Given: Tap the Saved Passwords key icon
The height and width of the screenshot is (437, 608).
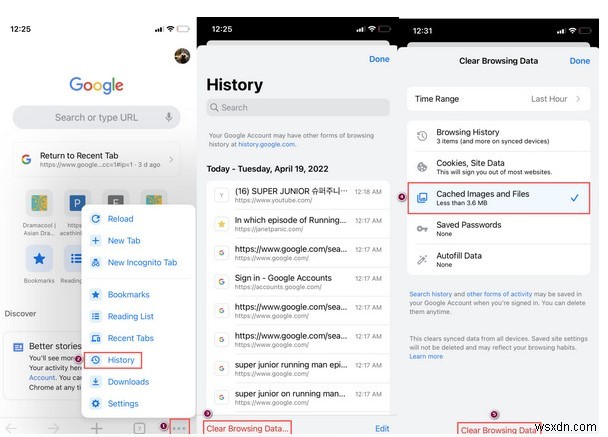Looking at the screenshot, I should click(x=422, y=229).
